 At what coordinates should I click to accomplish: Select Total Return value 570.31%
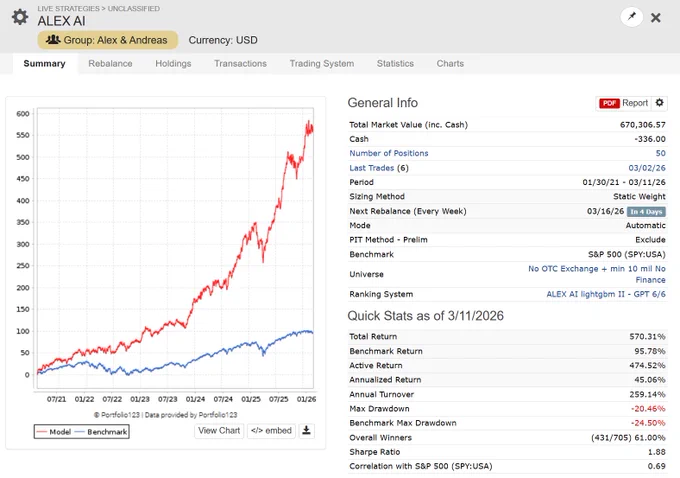click(647, 337)
